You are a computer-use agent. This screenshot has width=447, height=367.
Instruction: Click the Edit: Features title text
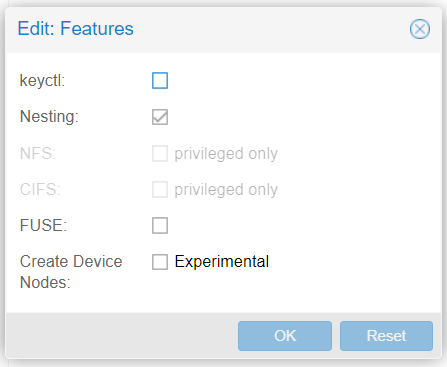click(x=75, y=29)
